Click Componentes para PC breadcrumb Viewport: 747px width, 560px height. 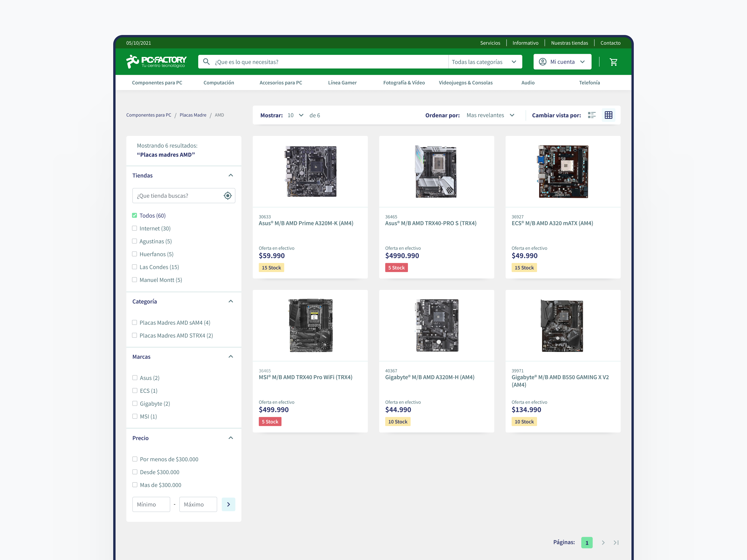149,115
